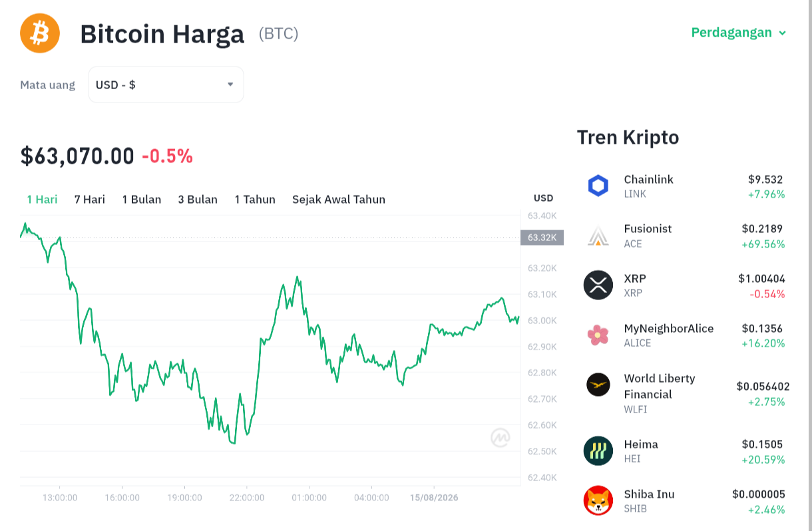Open the Chainlink coin name link
Image resolution: width=812 pixels, height=531 pixels.
(x=648, y=179)
